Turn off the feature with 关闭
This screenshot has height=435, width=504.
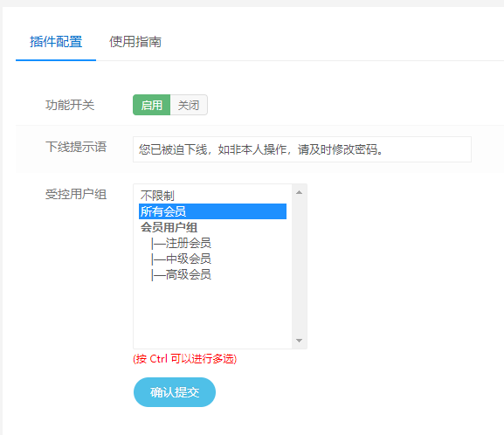(x=189, y=105)
